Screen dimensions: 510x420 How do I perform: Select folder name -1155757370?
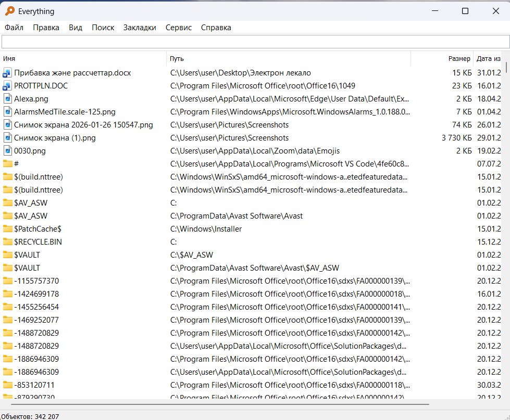tap(36, 281)
